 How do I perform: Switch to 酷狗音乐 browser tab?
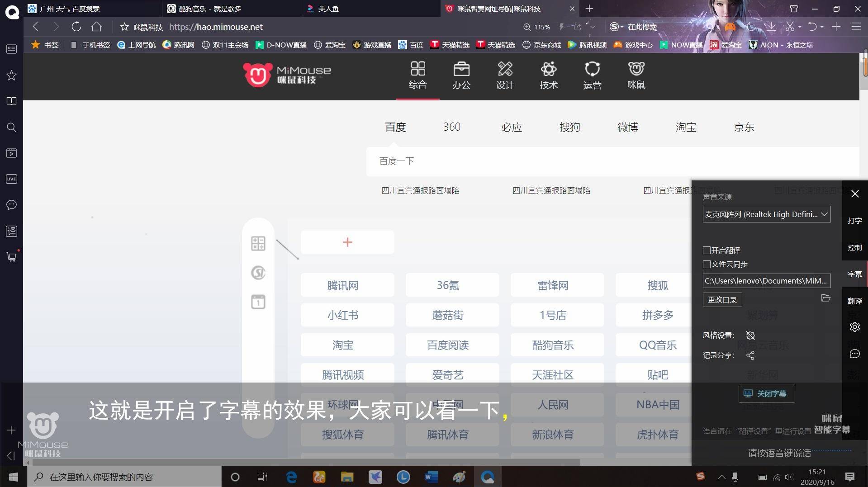[231, 9]
